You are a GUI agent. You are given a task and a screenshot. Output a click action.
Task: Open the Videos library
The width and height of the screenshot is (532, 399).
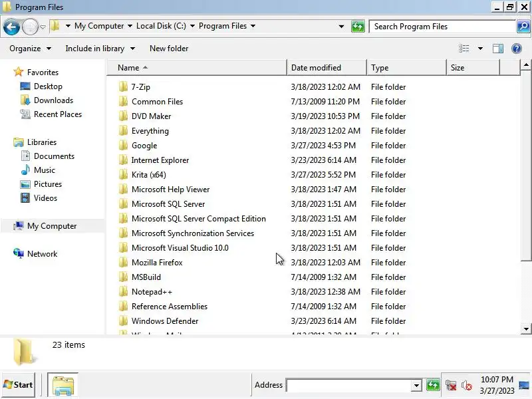point(45,198)
